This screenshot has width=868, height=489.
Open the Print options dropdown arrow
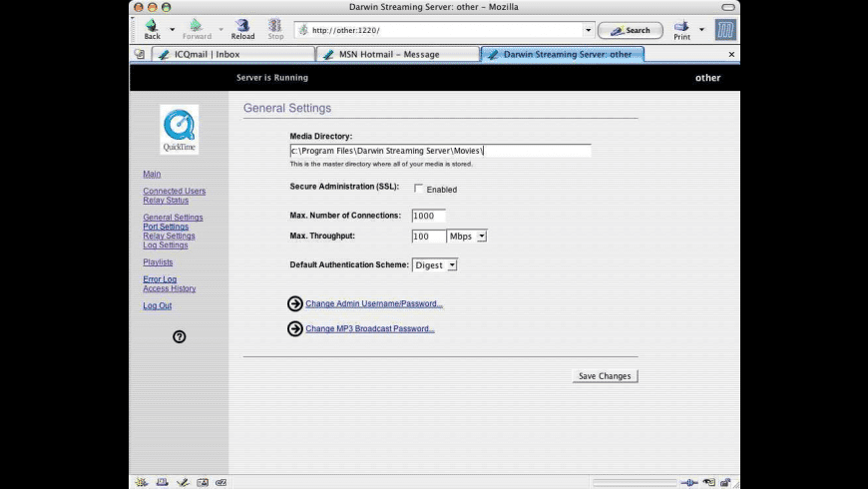coord(701,29)
